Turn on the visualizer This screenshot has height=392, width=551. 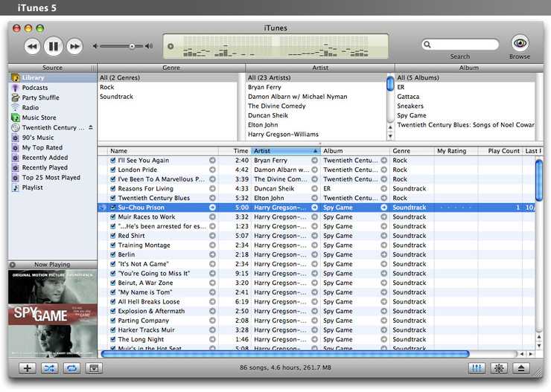[499, 368]
